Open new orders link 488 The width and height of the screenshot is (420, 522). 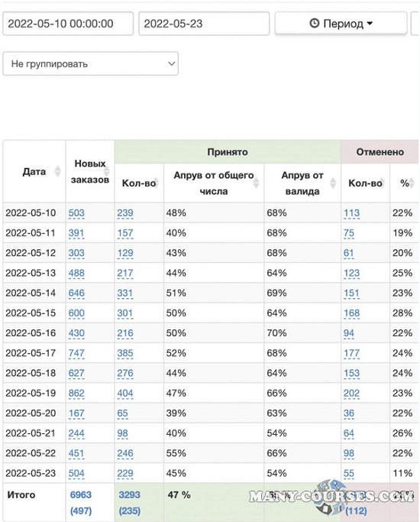76,273
